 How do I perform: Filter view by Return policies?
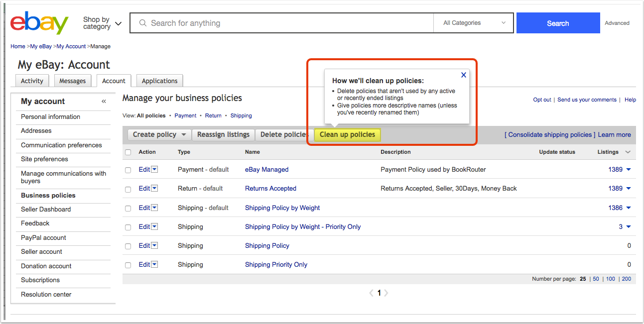click(213, 115)
